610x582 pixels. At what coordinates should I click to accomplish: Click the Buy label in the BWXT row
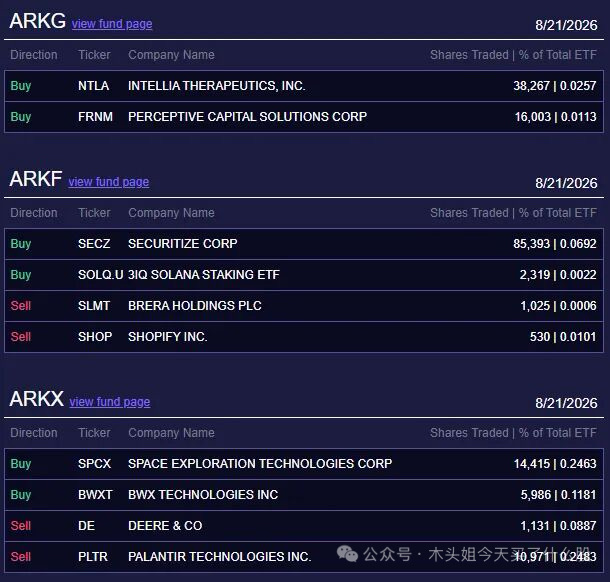tap(21, 495)
